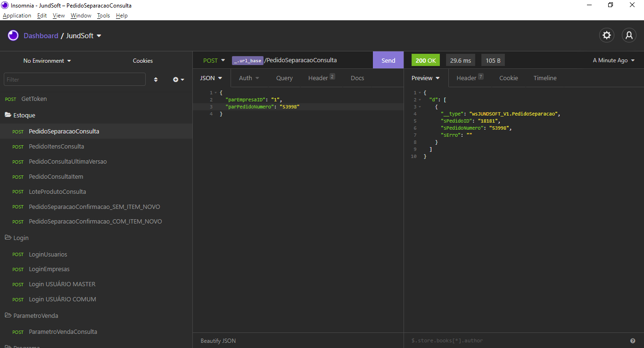This screenshot has width=644, height=348.
Task: Click the Estoque folder icon
Action: (x=8, y=115)
